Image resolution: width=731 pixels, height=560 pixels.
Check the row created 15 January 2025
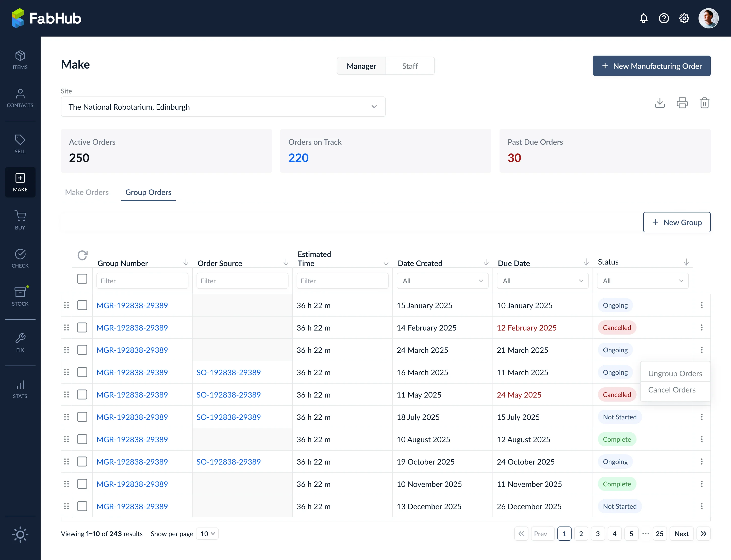82,305
